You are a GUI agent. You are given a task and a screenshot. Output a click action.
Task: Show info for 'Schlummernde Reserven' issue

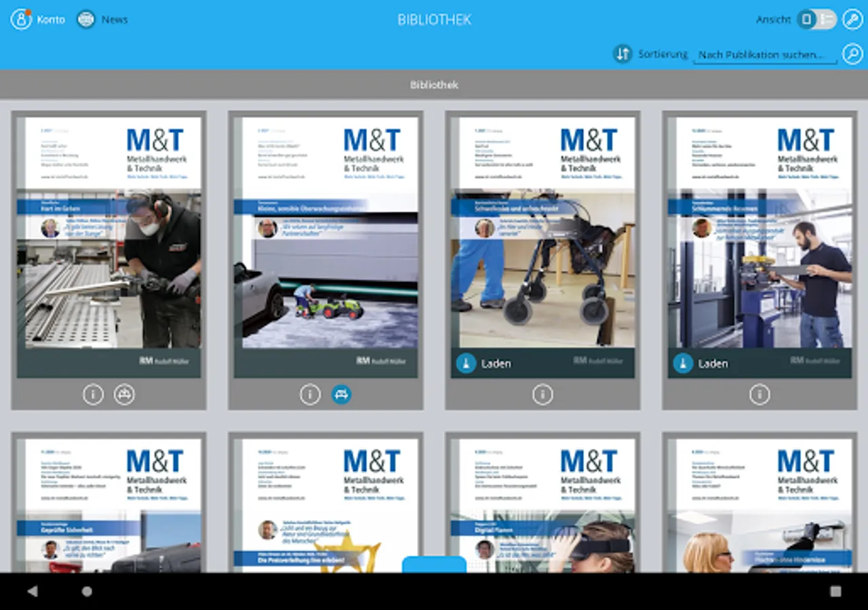coord(759,394)
